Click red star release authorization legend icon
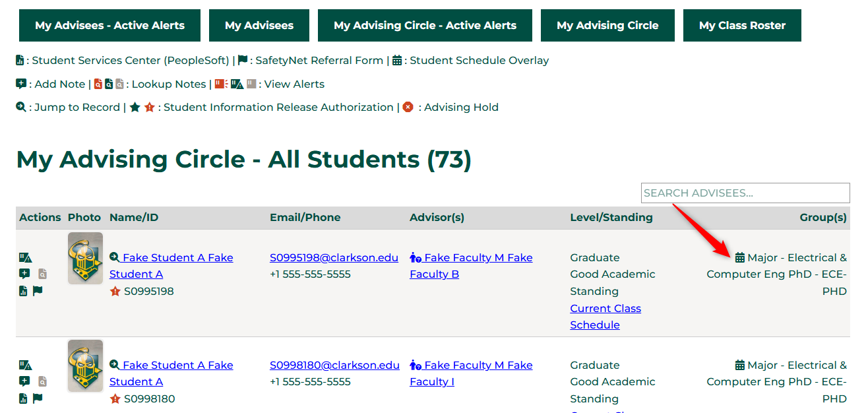The width and height of the screenshot is (868, 413). pyautogui.click(x=150, y=108)
